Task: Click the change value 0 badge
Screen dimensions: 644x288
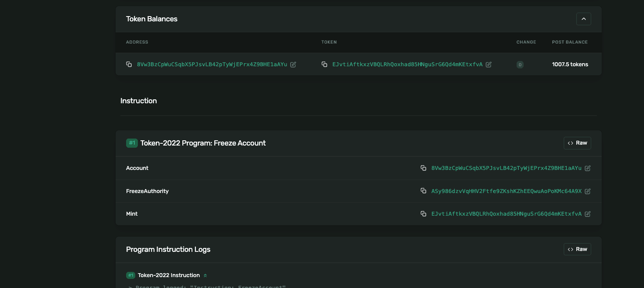Action: (520, 64)
